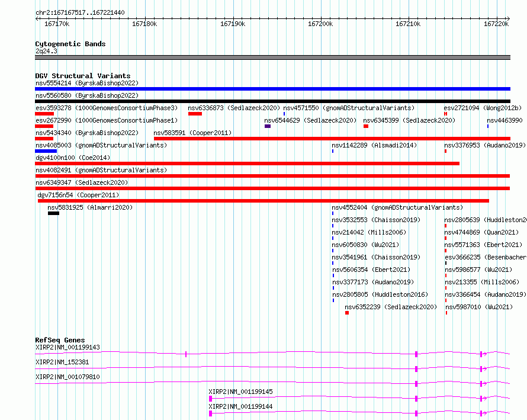Click the 2q24.3 cytogenetic band label
This screenshot has width=527, height=420.
click(46, 51)
